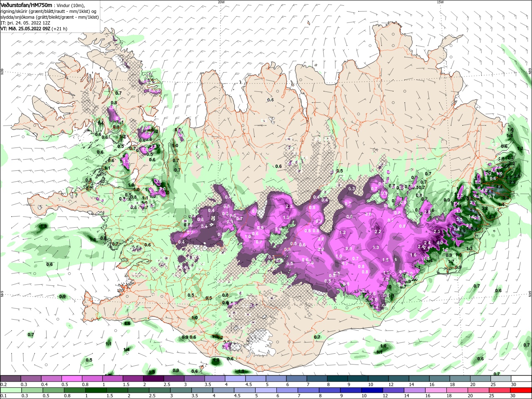532x399 pixels.
Task: Pick the rain-scale swatch starting at 2
Action: tap(138, 390)
